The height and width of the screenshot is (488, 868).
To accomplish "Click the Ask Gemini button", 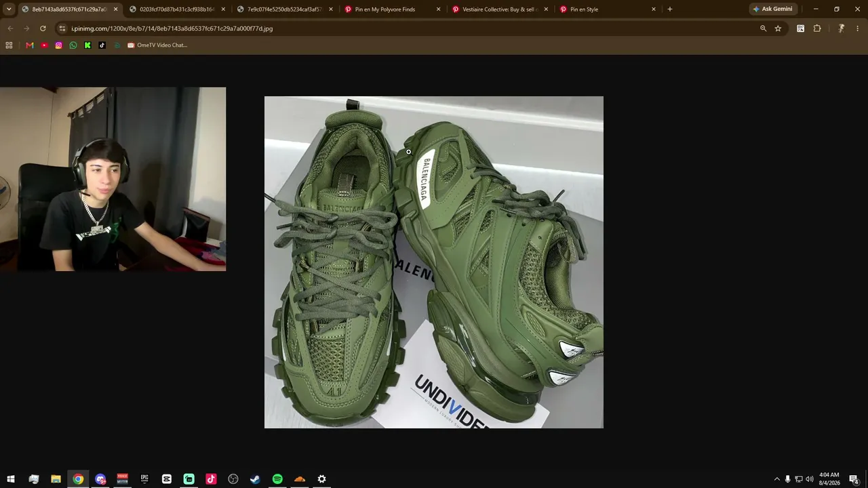I will 772,9.
